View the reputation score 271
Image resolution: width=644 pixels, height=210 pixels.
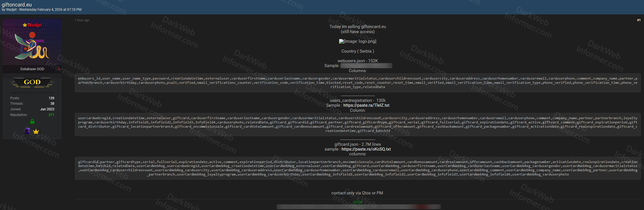point(51,115)
